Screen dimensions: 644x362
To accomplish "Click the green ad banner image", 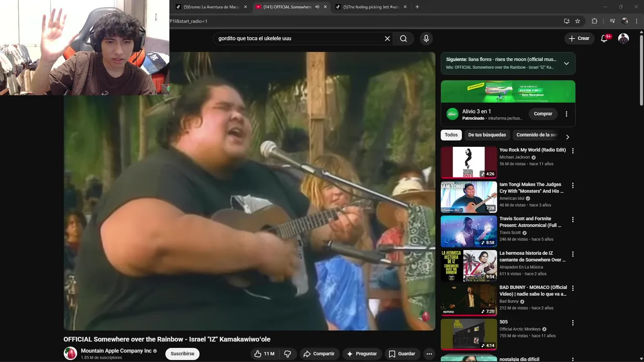I will 508,92.
